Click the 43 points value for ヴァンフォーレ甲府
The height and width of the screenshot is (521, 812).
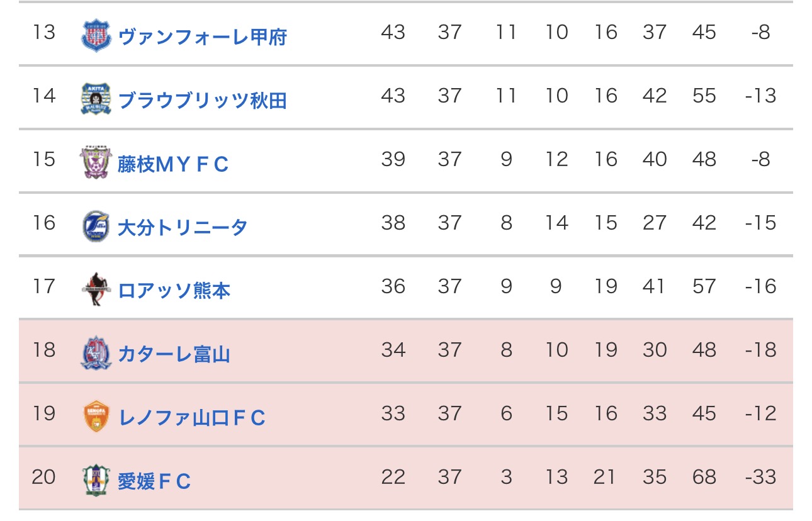point(393,32)
